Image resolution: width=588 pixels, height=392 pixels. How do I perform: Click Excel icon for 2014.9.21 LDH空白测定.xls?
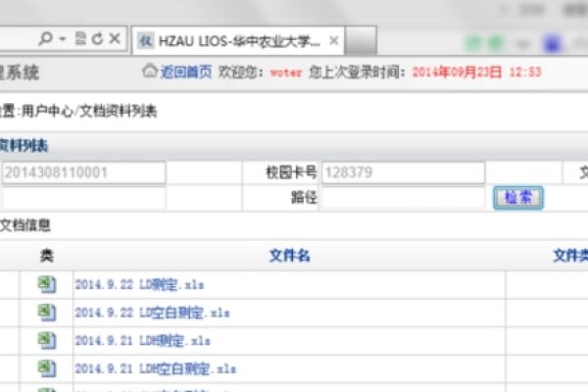click(47, 368)
